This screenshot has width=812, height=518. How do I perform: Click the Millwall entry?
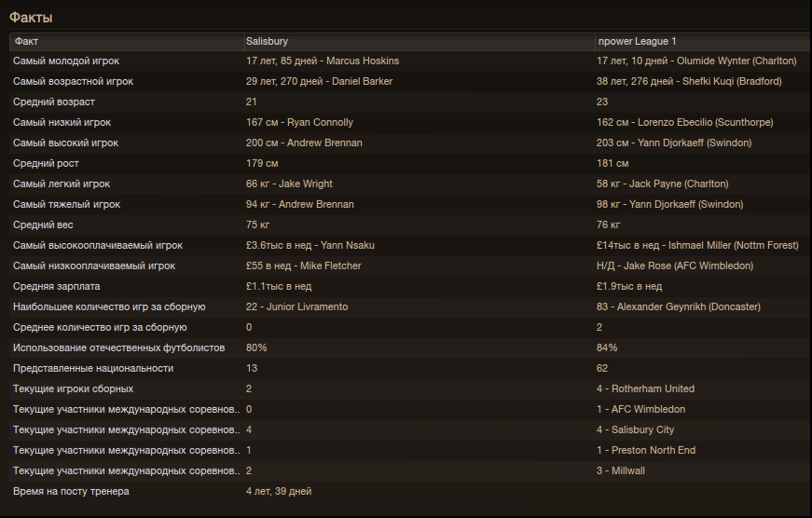(628, 470)
